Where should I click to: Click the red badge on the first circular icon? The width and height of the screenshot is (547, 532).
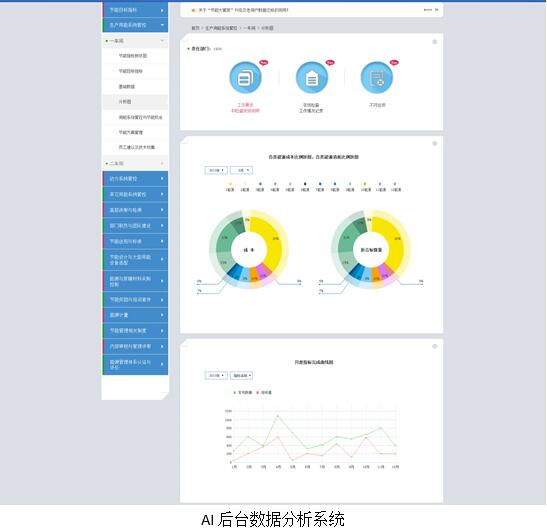pyautogui.click(x=264, y=62)
